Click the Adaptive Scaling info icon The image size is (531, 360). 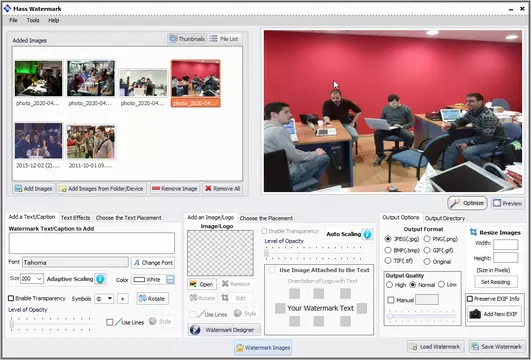[x=100, y=279]
